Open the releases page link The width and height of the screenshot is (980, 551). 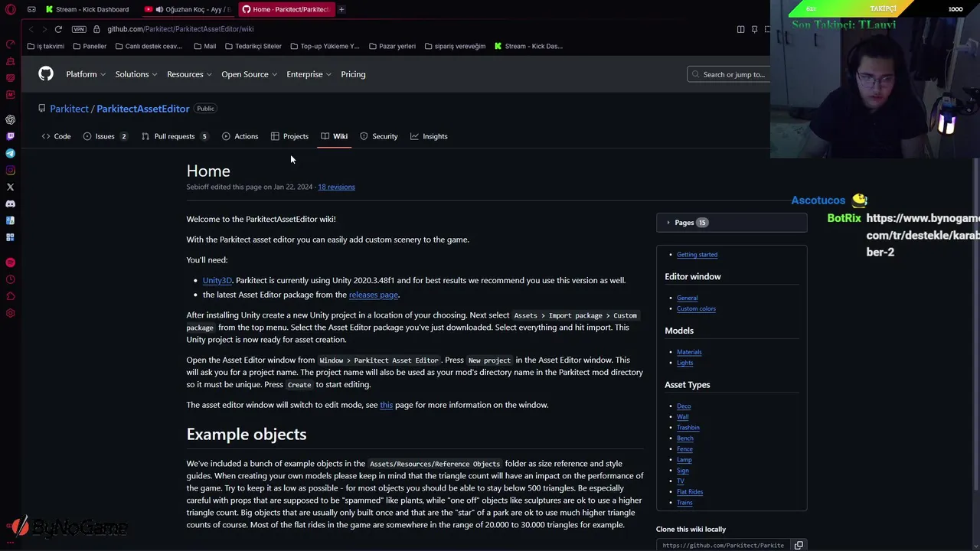click(x=373, y=295)
